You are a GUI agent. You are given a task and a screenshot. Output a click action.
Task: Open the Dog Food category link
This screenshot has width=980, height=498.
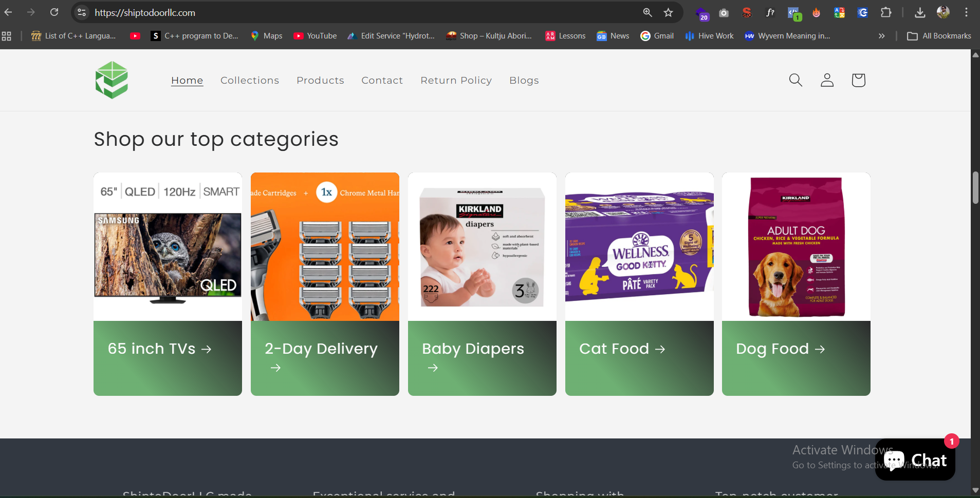781,349
